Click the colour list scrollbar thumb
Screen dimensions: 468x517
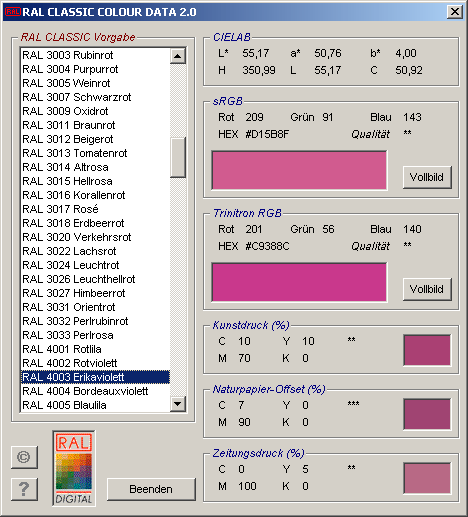pos(178,157)
